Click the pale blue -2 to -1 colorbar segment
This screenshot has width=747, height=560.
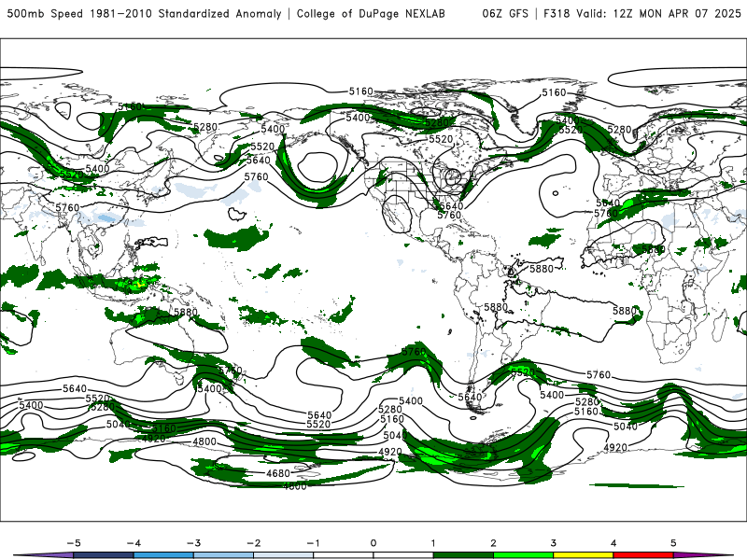point(284,555)
